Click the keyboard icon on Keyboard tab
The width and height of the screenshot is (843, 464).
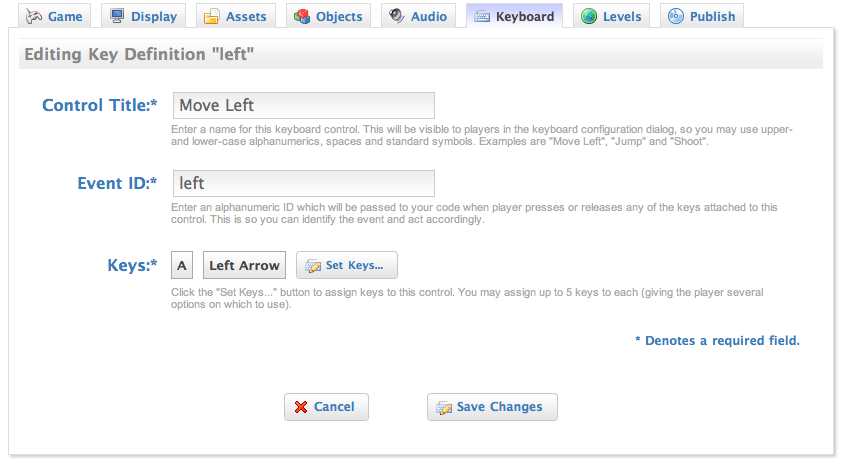[483, 16]
